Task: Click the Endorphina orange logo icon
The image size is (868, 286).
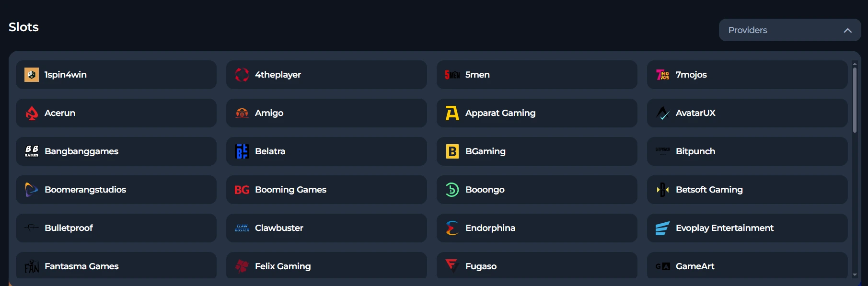Action: tap(451, 228)
